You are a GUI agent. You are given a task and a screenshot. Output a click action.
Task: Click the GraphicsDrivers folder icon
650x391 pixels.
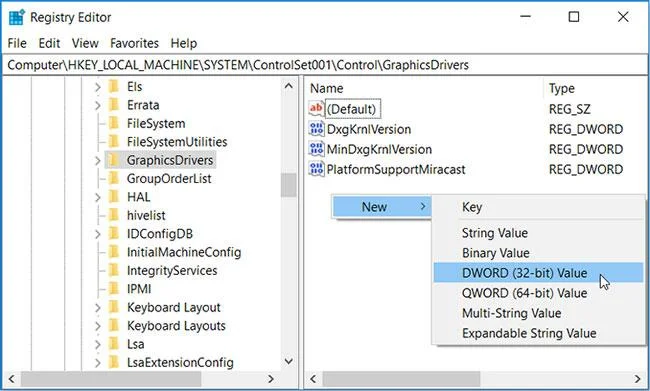[x=114, y=160]
